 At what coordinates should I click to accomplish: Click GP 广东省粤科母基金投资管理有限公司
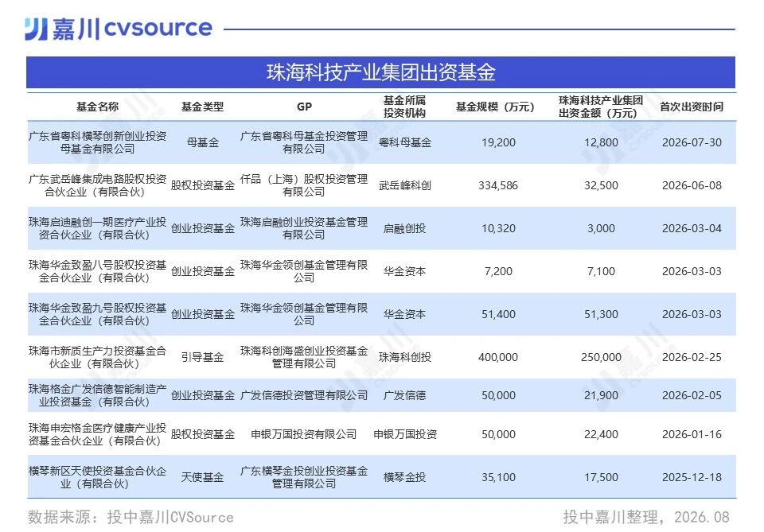point(304,142)
